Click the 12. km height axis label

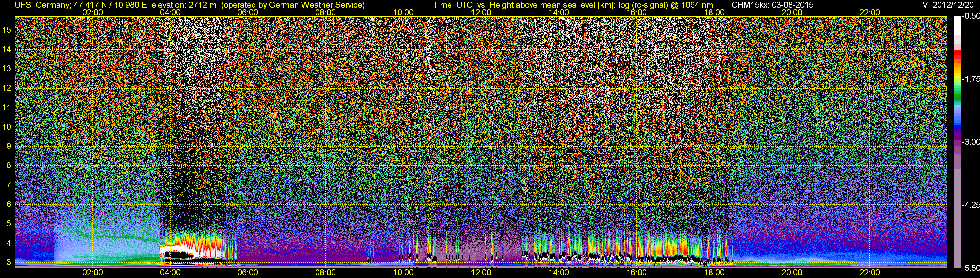pyautogui.click(x=8, y=88)
